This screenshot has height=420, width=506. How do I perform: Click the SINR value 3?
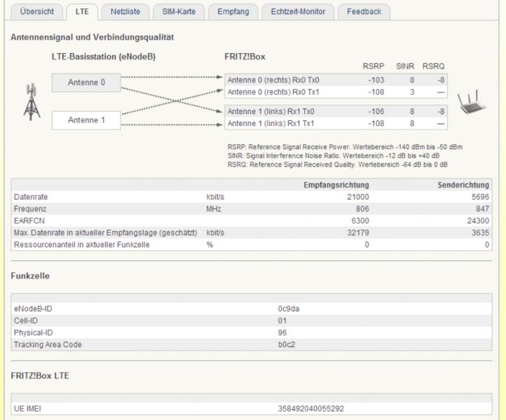click(412, 92)
